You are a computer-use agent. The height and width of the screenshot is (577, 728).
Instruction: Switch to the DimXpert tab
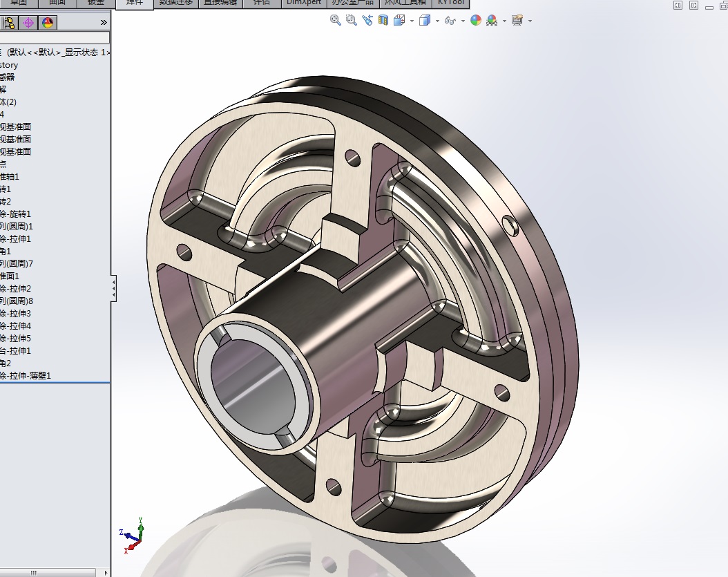(x=304, y=3)
